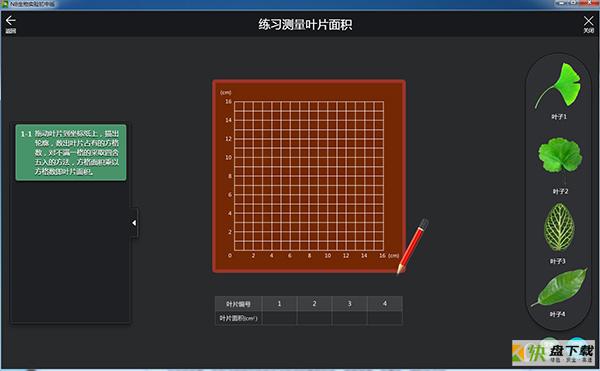Select the ginkgo leaf 叶子1
The width and height of the screenshot is (600, 371).
pos(559,86)
